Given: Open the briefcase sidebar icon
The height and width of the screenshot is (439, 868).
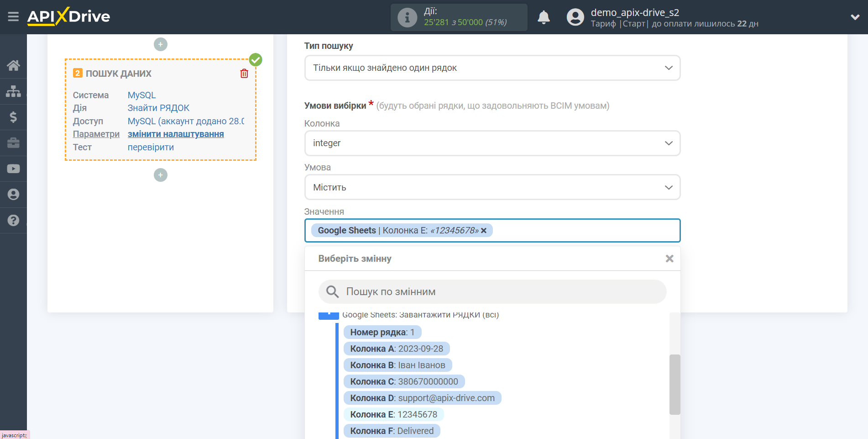Looking at the screenshot, I should click(x=13, y=143).
